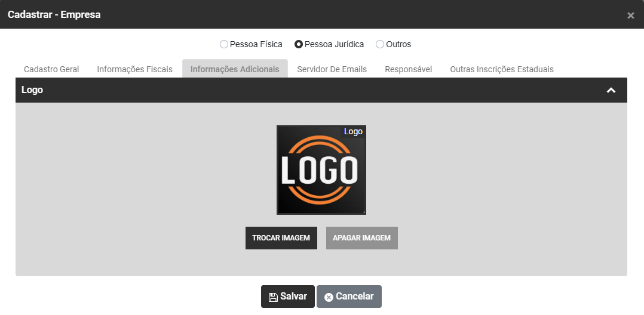Select the Pessoa Jurídica radio option
The image size is (644, 315).
pos(299,44)
